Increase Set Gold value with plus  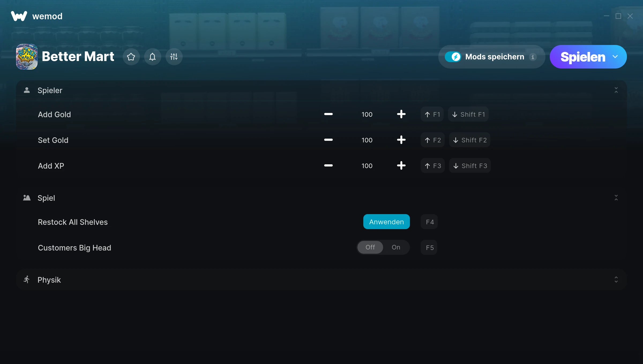click(401, 140)
